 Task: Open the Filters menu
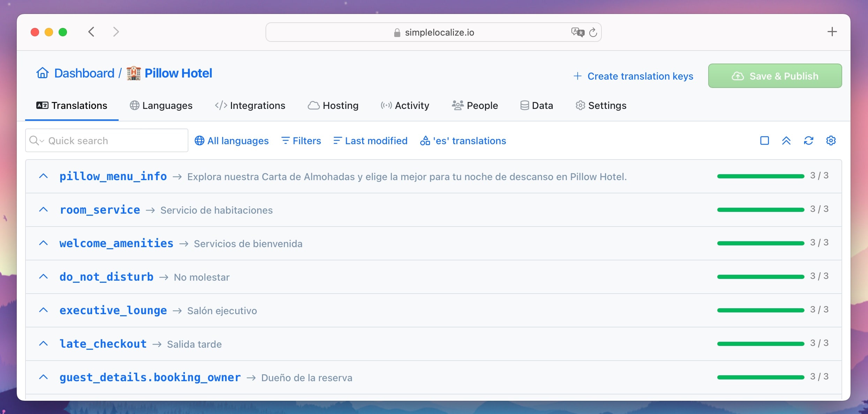[301, 141]
